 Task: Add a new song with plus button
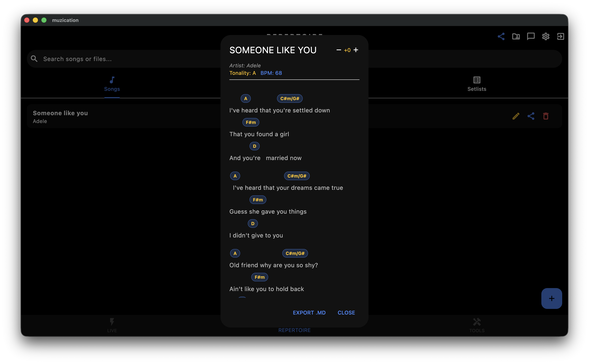(x=551, y=298)
